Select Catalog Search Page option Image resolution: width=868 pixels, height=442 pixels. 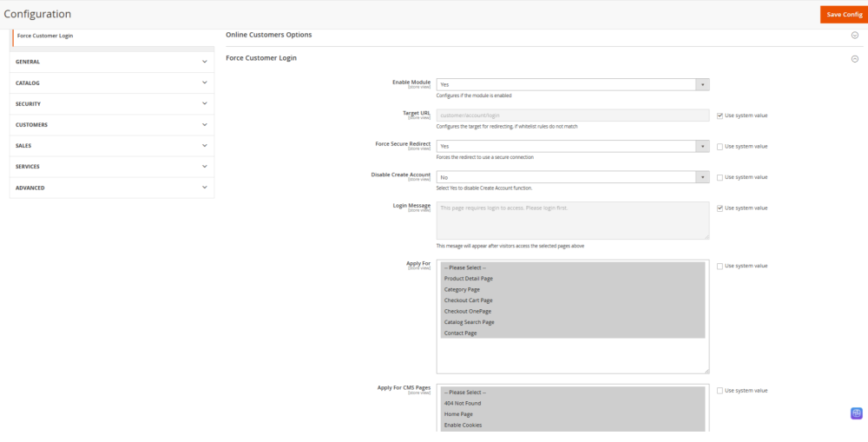tap(573, 322)
